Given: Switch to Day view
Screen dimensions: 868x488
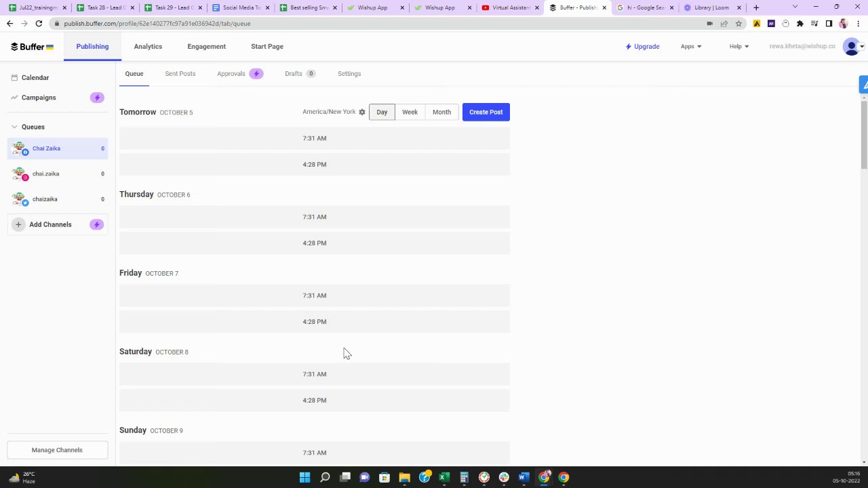Looking at the screenshot, I should tap(382, 113).
